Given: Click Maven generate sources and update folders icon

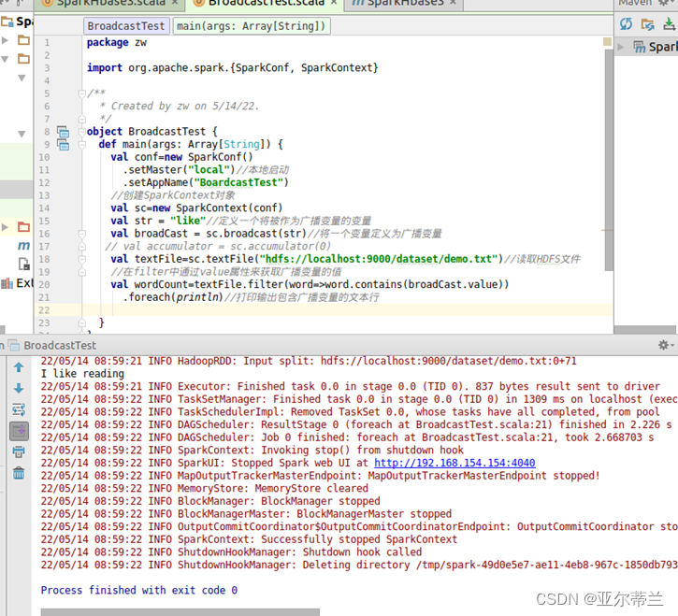Looking at the screenshot, I should coord(647,24).
